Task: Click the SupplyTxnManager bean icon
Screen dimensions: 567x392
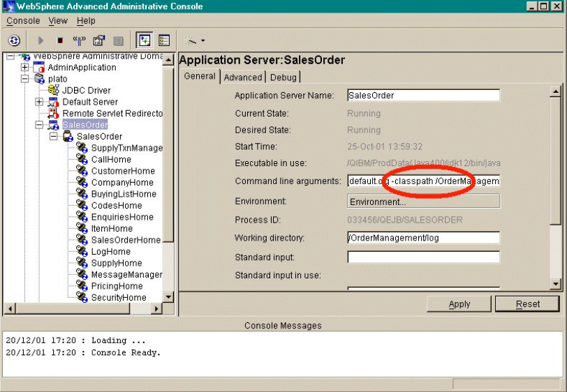Action: (82, 148)
